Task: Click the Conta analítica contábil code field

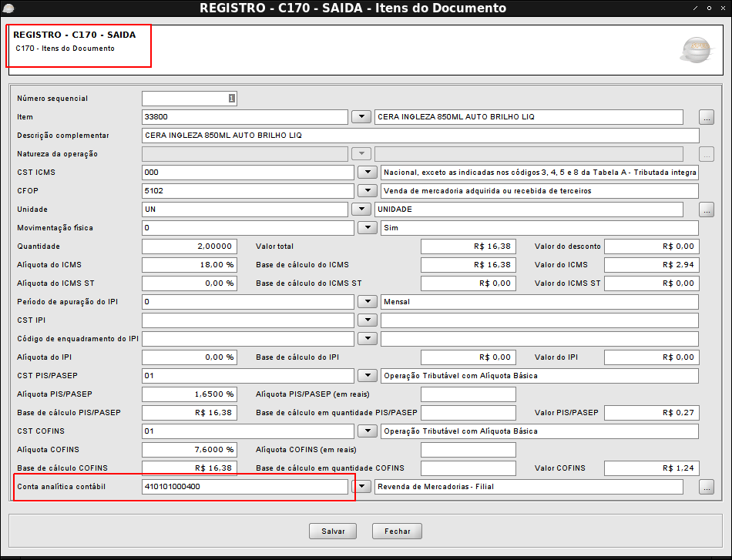Action: pos(245,486)
